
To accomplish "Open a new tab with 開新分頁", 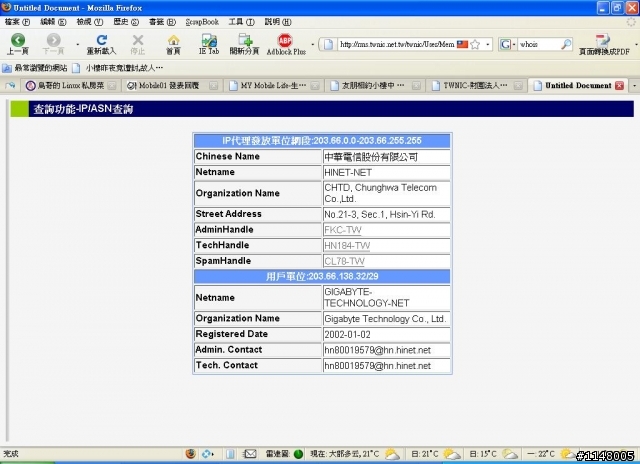I will pos(244,44).
